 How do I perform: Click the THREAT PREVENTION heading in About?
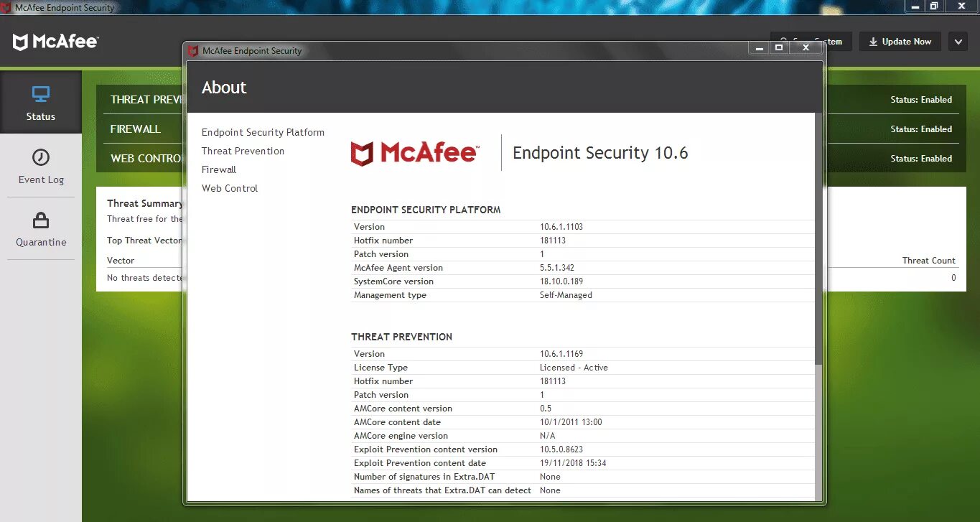[x=401, y=337]
